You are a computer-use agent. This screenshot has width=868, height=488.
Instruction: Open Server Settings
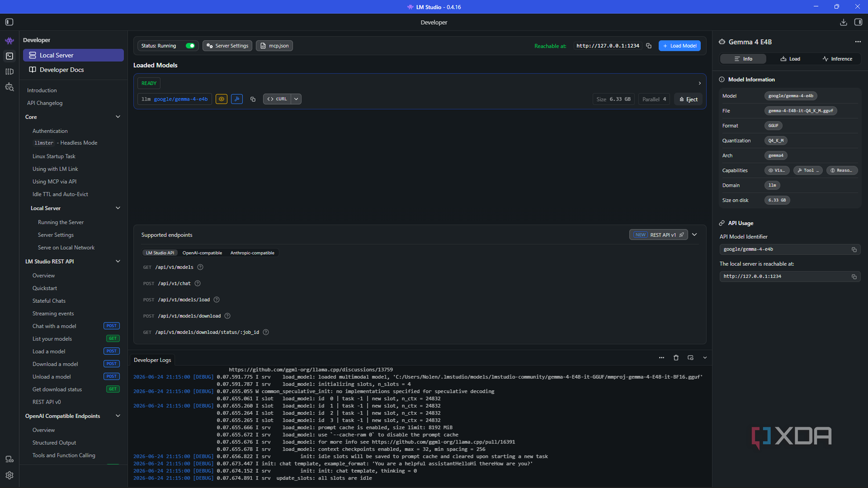(x=227, y=46)
